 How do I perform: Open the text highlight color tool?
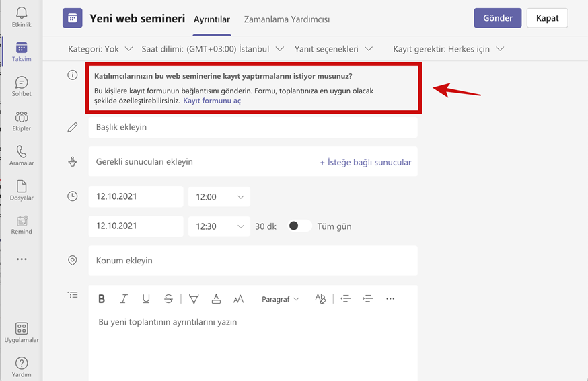(194, 298)
